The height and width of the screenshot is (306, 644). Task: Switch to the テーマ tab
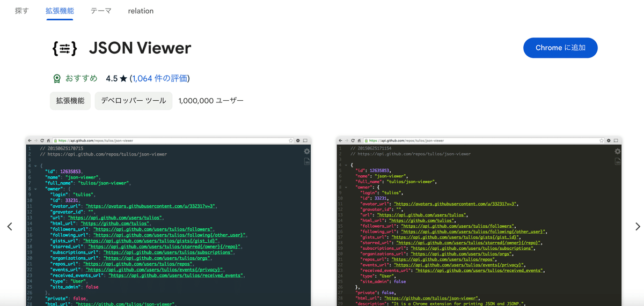[x=101, y=11]
